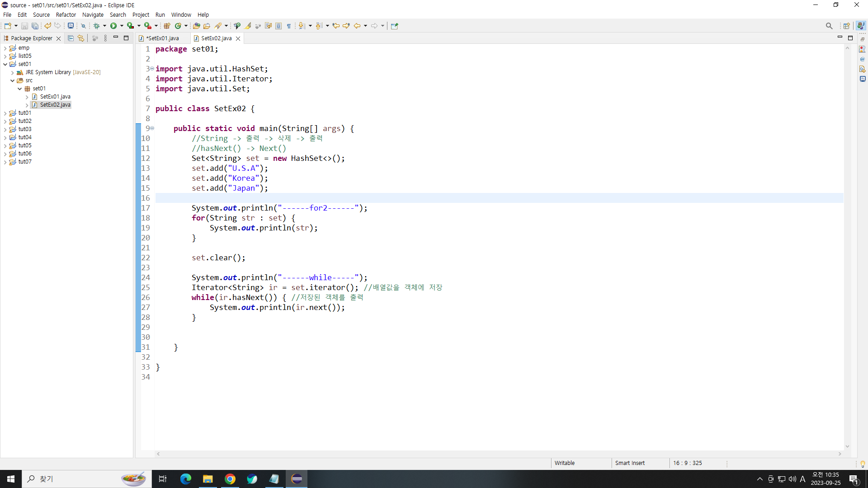Click the Writable status bar field
This screenshot has height=488, width=868.
[x=565, y=463]
